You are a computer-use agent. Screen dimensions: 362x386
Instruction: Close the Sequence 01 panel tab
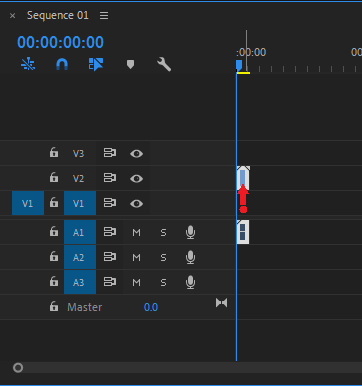pos(12,16)
